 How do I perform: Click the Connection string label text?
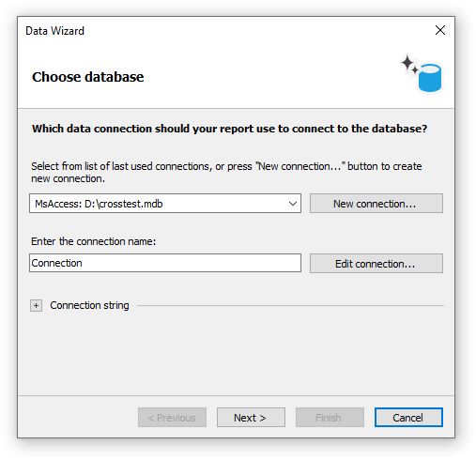(x=89, y=305)
